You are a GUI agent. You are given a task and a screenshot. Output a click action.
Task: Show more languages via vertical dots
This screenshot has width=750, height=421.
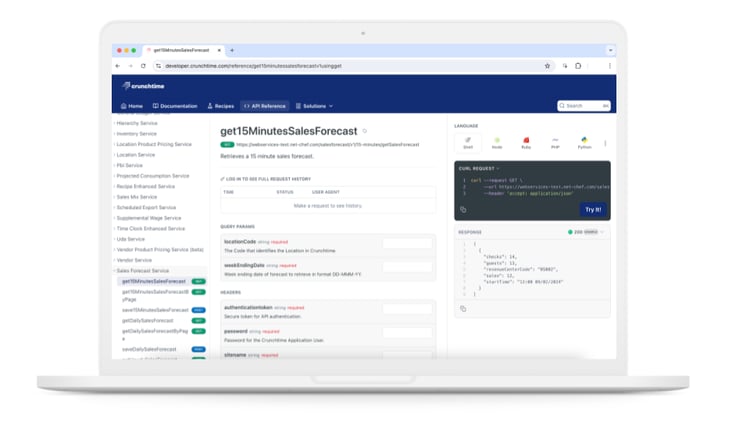pos(605,143)
